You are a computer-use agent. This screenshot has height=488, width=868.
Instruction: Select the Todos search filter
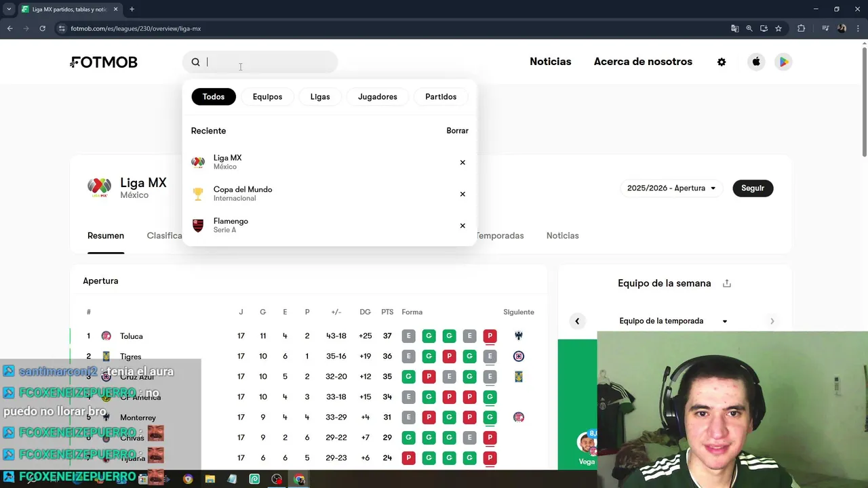pyautogui.click(x=214, y=97)
